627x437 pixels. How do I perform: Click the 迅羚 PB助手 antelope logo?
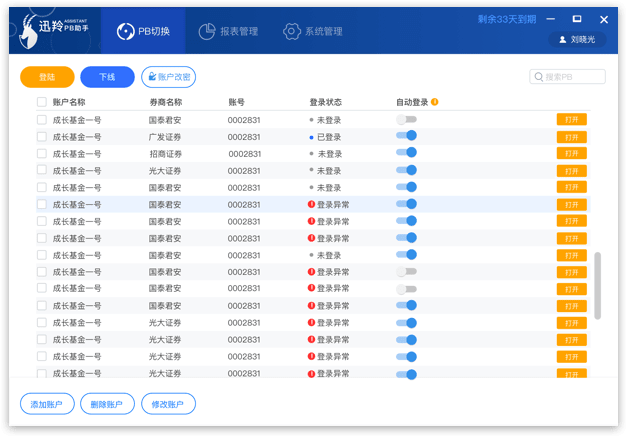tap(53, 31)
